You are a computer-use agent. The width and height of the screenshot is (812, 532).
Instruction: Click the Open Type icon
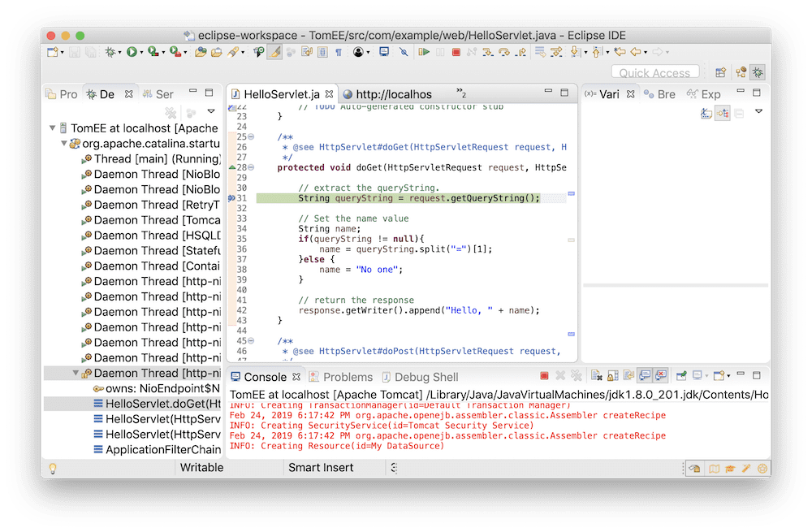201,52
